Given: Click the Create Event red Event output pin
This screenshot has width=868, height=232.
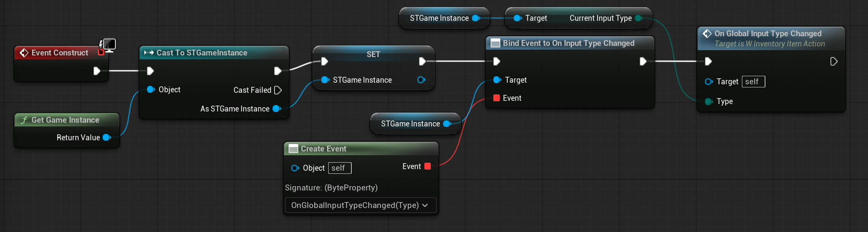Looking at the screenshot, I should click(428, 166).
